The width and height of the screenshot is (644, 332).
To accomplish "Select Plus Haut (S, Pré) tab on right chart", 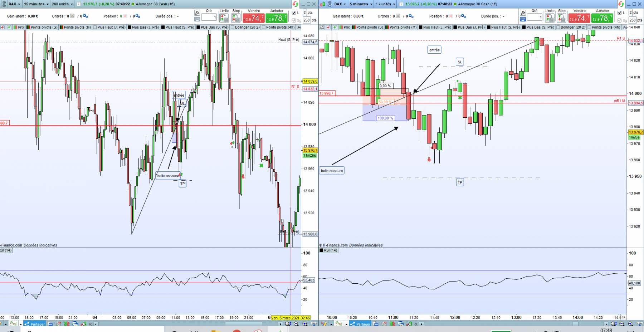I will point(503,27).
